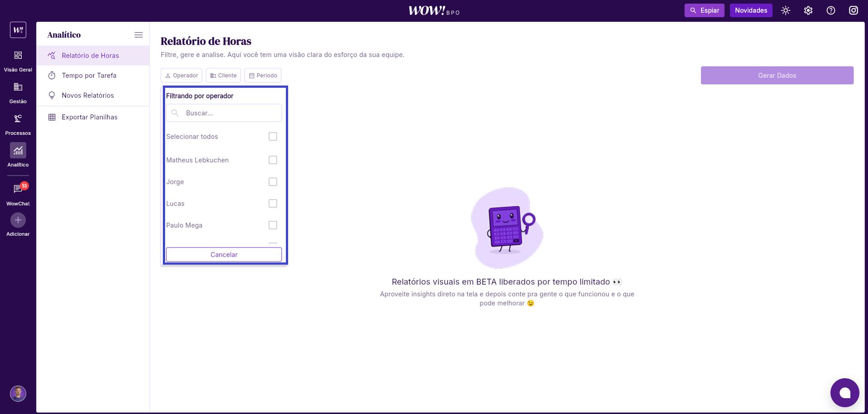Viewport: 868px width, 414px height.
Task: Open settings gear icon
Action: pyautogui.click(x=808, y=10)
